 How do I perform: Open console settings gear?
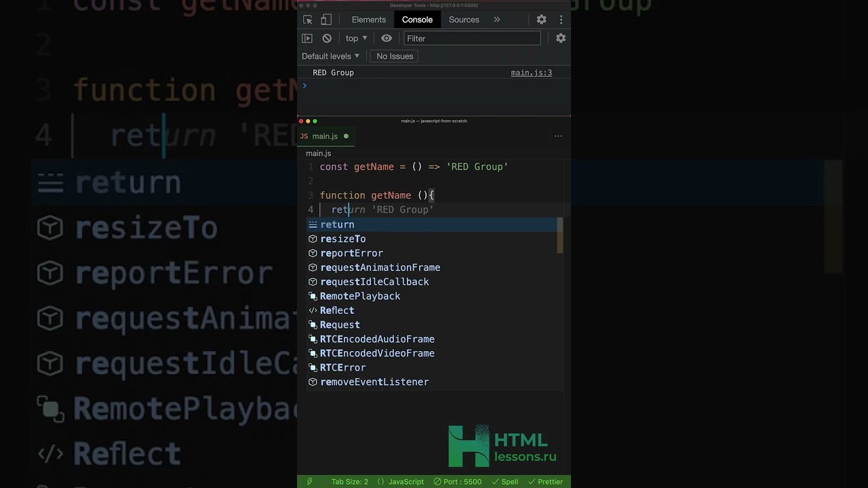click(x=561, y=39)
